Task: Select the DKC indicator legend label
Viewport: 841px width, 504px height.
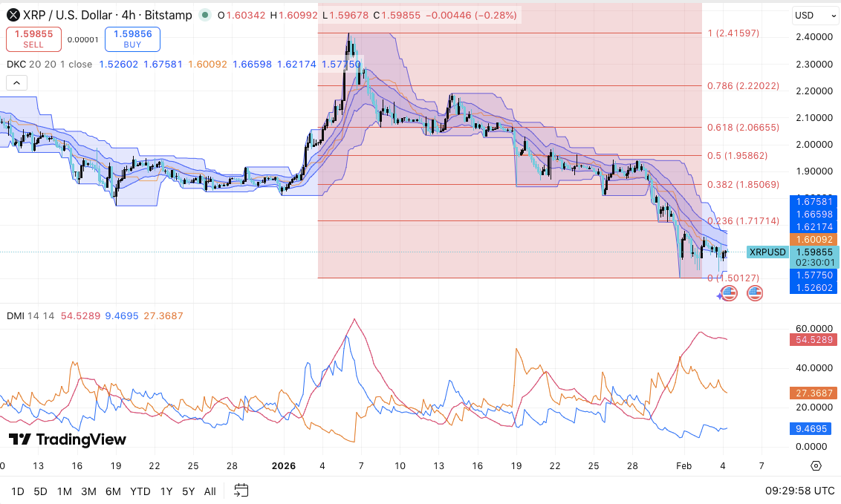Action: [15, 65]
